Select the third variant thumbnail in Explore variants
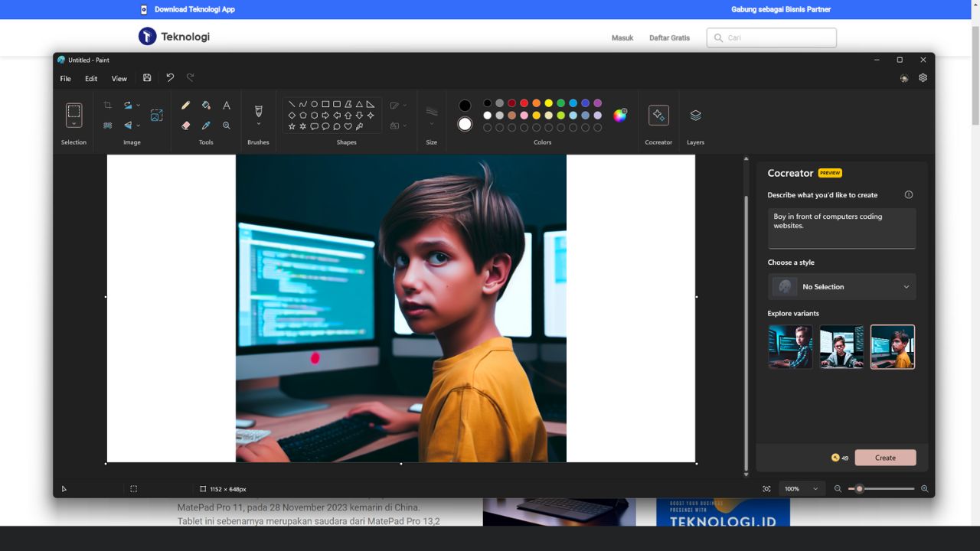Screen dimensions: 980x551 pyautogui.click(x=892, y=346)
